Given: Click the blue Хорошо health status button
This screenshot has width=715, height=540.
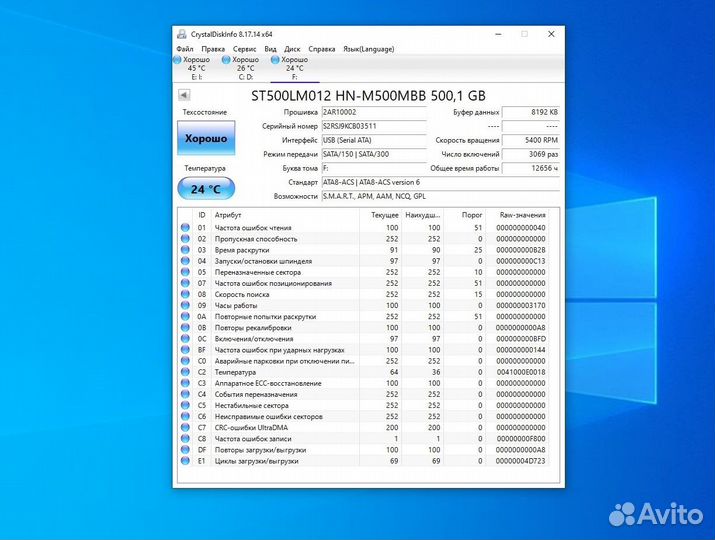Looking at the screenshot, I should coord(206,138).
